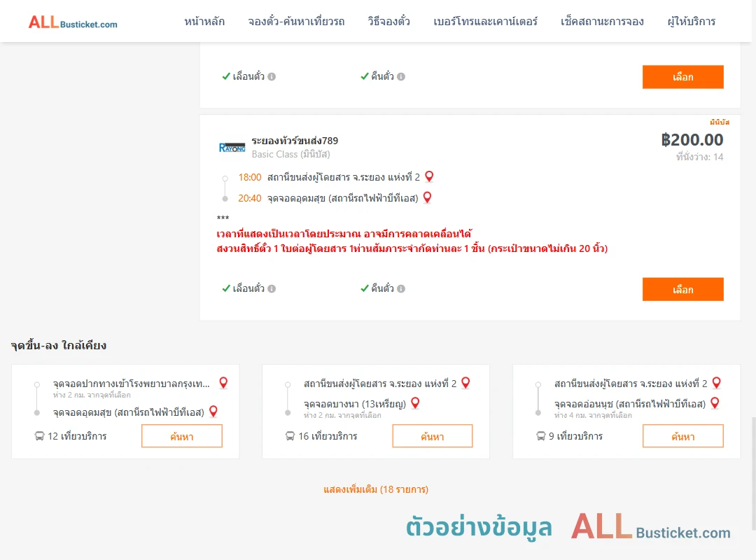The width and height of the screenshot is (756, 560).
Task: Select the ระยองทัวร์ขนส่ง789 trip with เลือก button
Action: [682, 289]
